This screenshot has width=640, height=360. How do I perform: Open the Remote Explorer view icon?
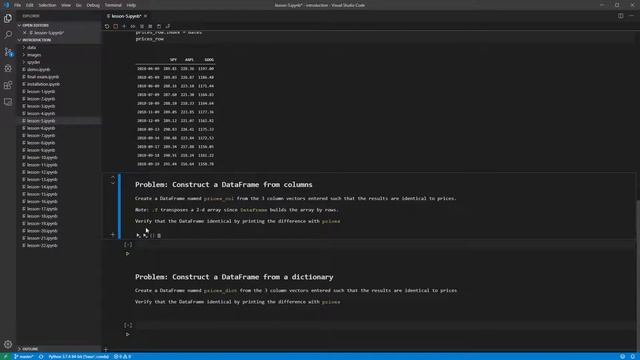click(8, 102)
